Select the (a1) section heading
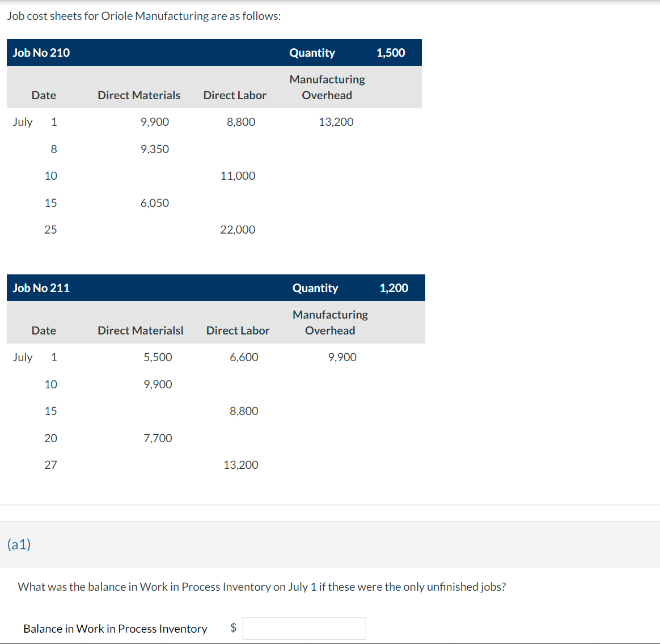The height and width of the screenshot is (644, 660). click(19, 544)
